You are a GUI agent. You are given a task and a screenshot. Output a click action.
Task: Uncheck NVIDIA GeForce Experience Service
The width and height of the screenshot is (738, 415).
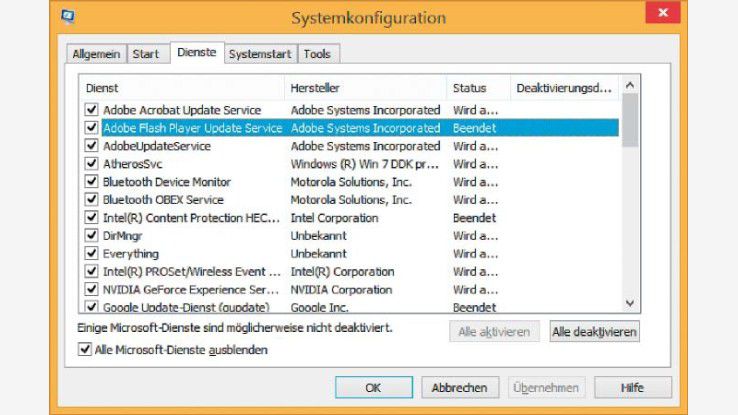pyautogui.click(x=92, y=290)
